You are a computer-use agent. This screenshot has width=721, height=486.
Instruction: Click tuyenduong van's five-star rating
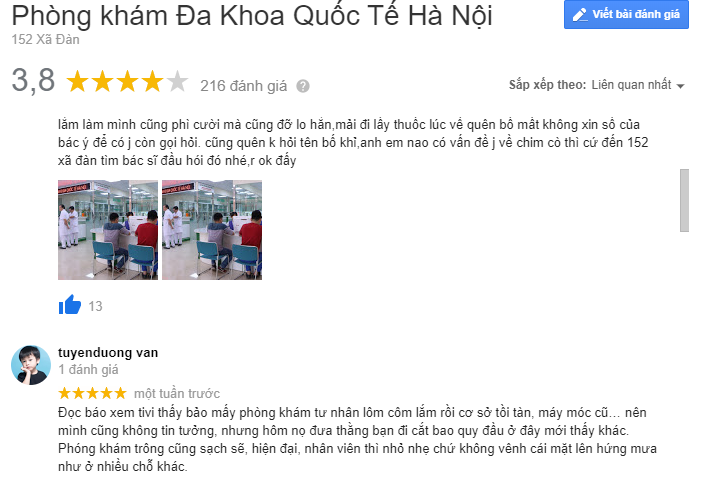(x=92, y=393)
